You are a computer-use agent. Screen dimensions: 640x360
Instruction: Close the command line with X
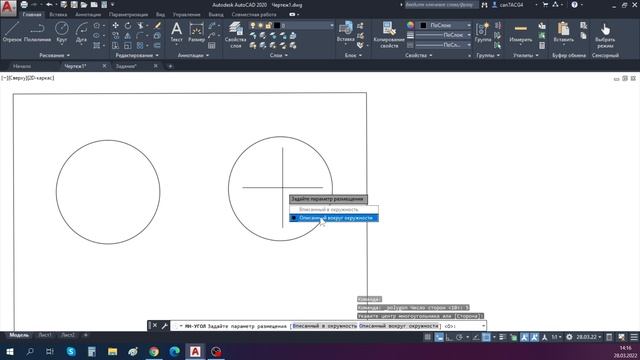tap(155, 326)
